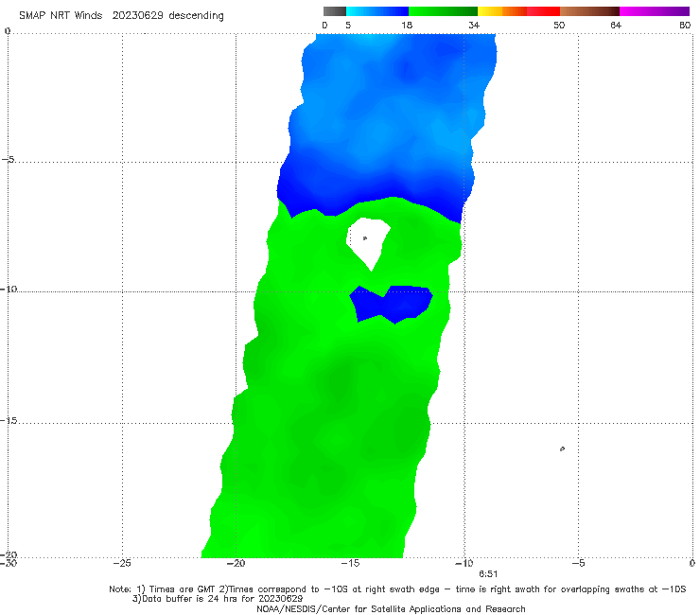Click the longitude axis label '-25'

tap(122, 563)
